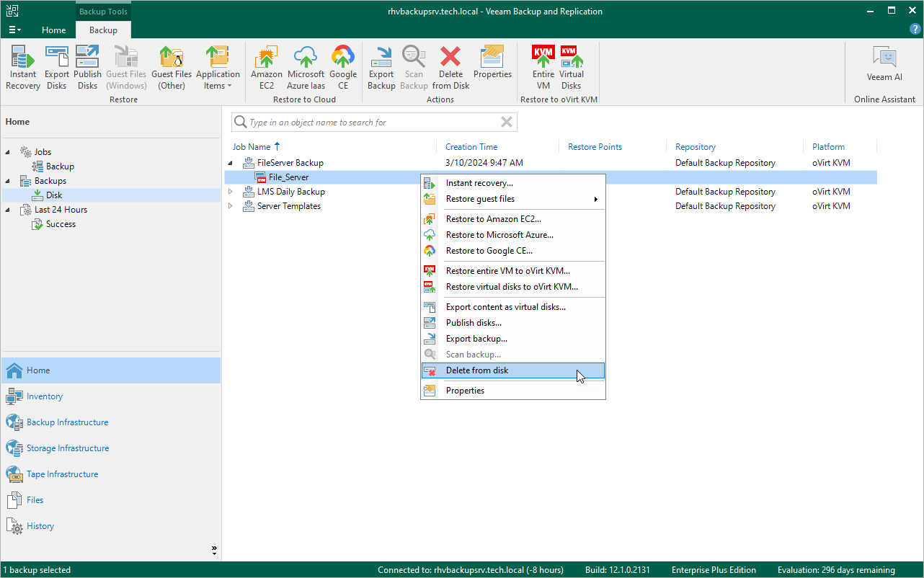This screenshot has height=578, width=924.
Task: Choose Microsoft Azure IaaS ribbon icon
Action: pos(306,68)
